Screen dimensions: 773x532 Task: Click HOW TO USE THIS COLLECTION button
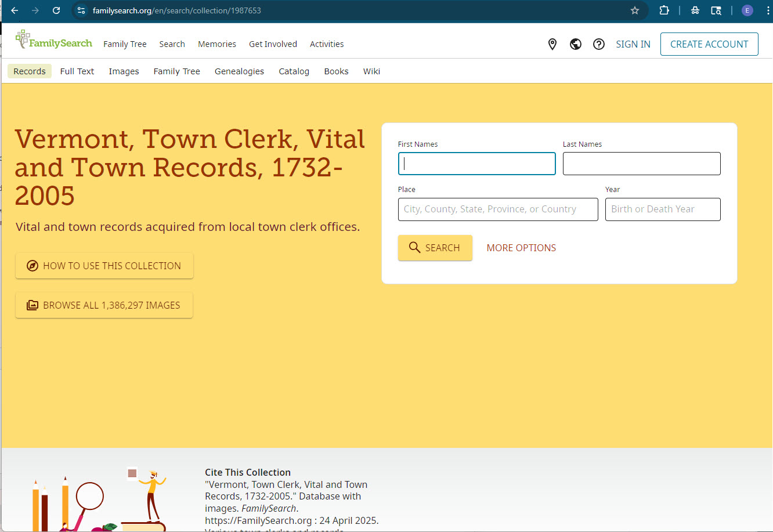click(x=104, y=266)
